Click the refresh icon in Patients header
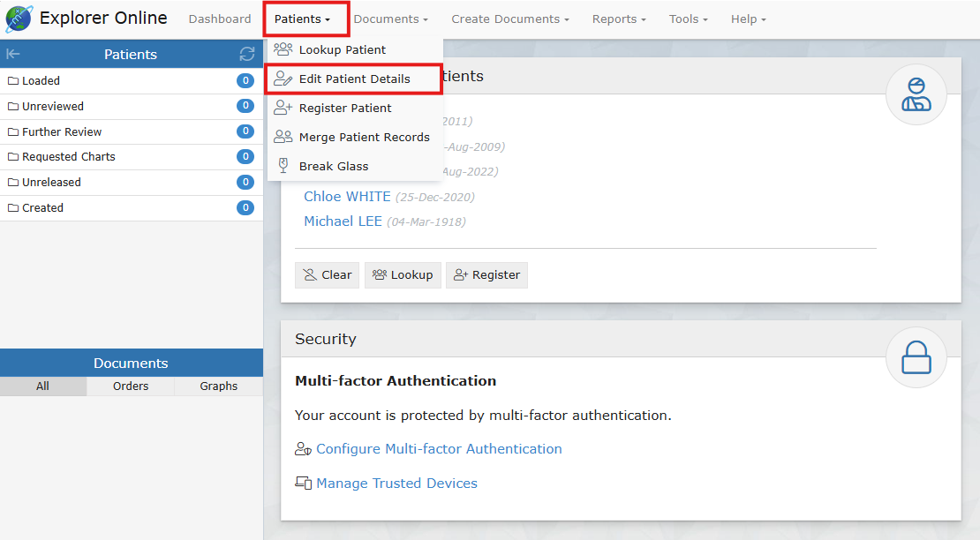The image size is (980, 540). point(247,55)
